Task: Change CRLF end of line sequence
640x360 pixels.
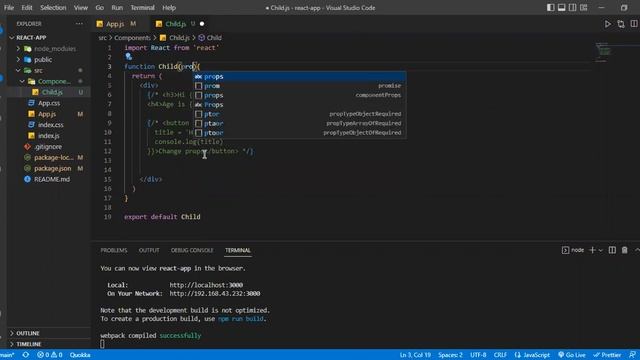Action: (x=500, y=355)
